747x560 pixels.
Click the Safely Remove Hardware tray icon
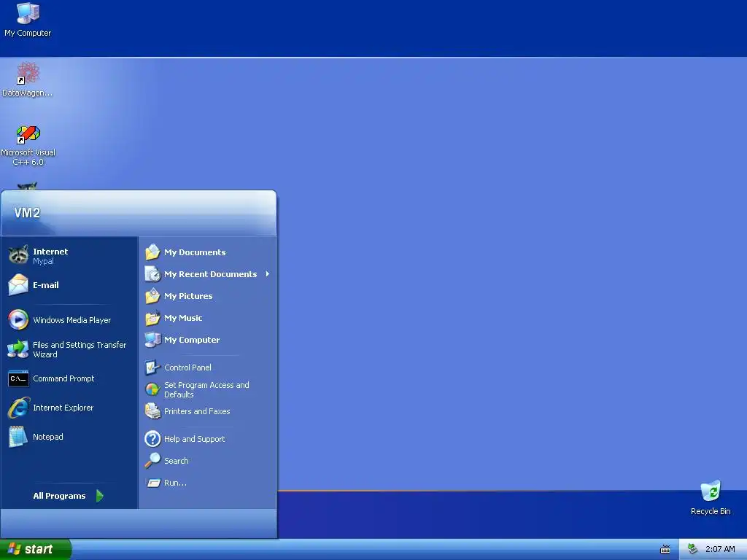692,549
